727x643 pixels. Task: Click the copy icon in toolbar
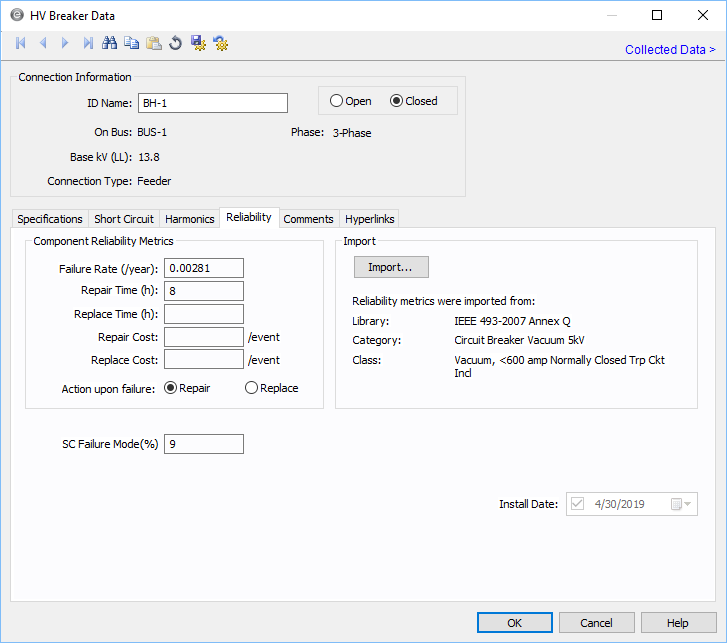(131, 43)
